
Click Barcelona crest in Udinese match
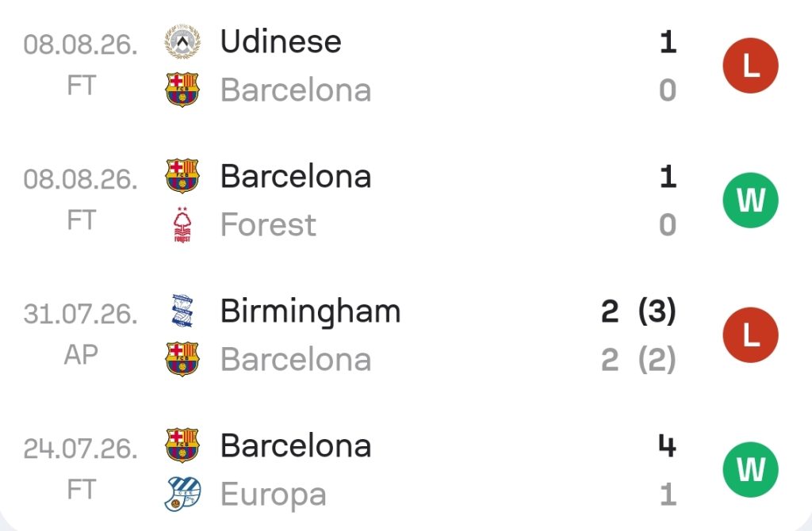click(x=182, y=90)
